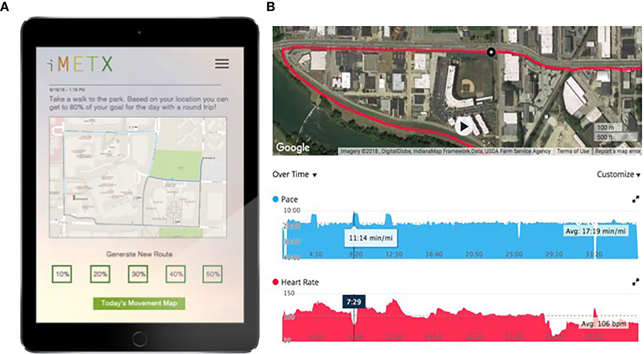Select the 20% route button
Screen dimensions: 644x354
click(100, 274)
